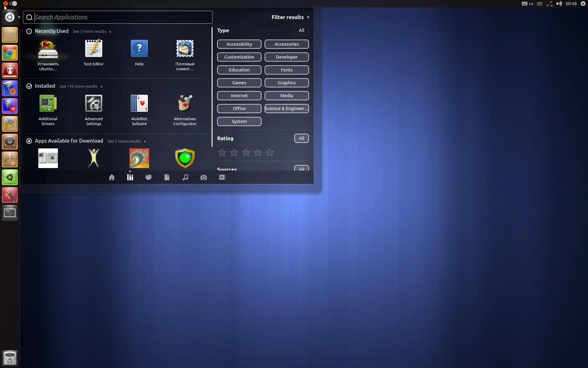Screen dimensions: 588x368
Task: Open the Trash in launcher
Action: coord(10,358)
